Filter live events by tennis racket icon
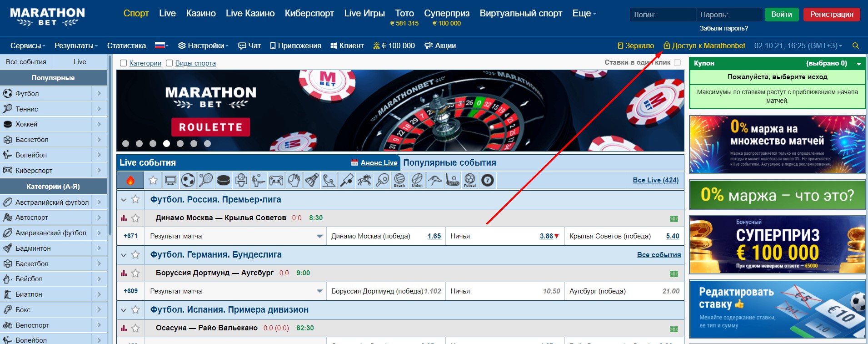Viewport: 868px width, 344px height. click(x=206, y=181)
